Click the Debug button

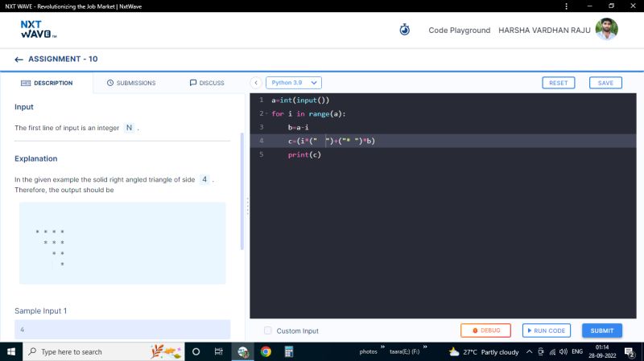[x=485, y=330]
